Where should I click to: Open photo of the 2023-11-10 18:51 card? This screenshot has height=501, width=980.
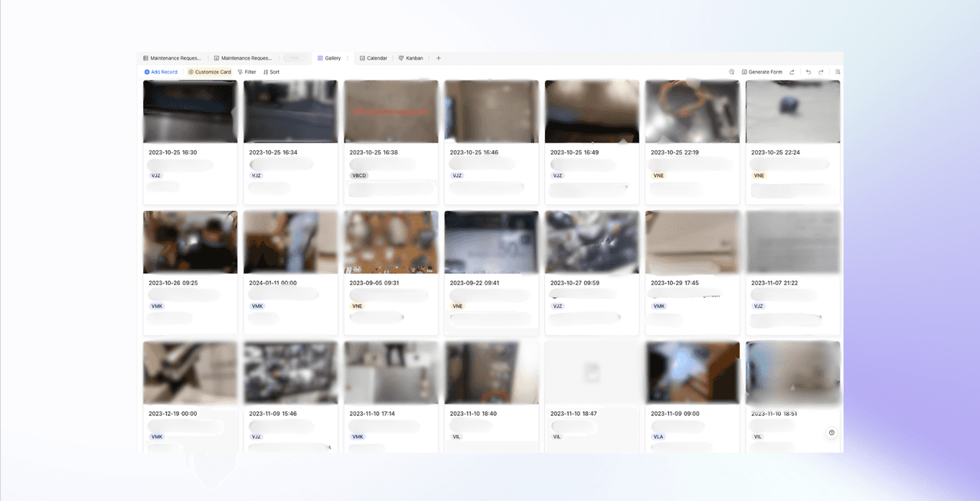(792, 373)
